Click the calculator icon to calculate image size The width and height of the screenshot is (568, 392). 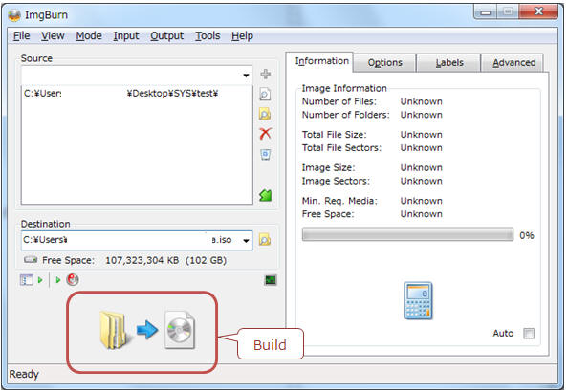[419, 301]
